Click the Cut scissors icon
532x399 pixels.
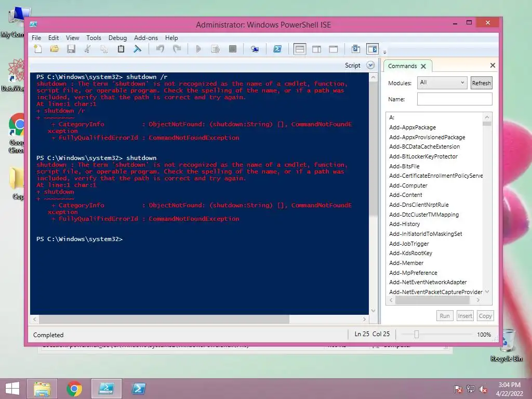[x=87, y=49]
